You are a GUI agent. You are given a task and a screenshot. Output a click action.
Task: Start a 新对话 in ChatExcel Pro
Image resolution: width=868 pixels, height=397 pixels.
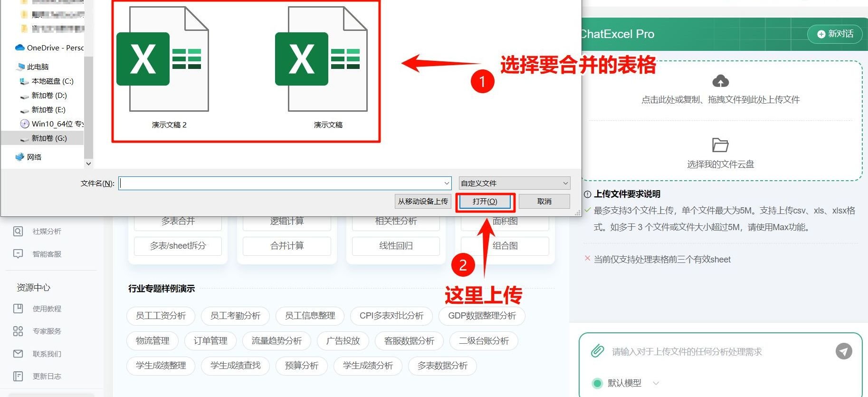coord(835,34)
